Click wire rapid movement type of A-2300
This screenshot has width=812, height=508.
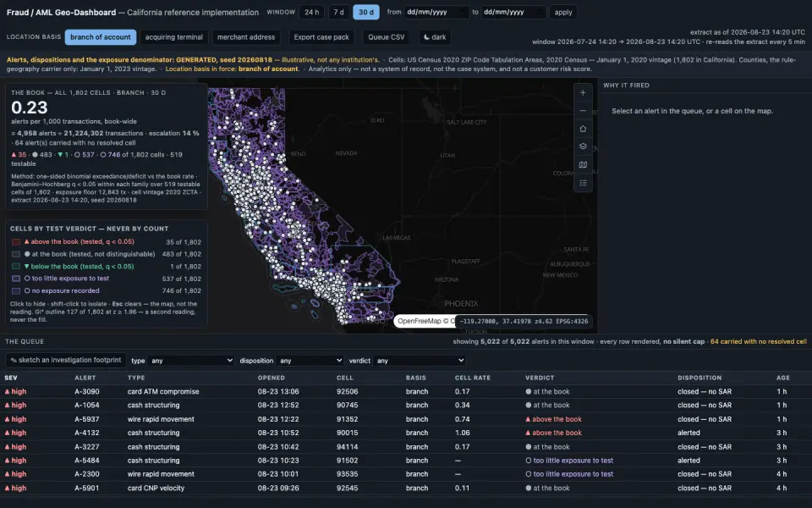pyautogui.click(x=161, y=474)
